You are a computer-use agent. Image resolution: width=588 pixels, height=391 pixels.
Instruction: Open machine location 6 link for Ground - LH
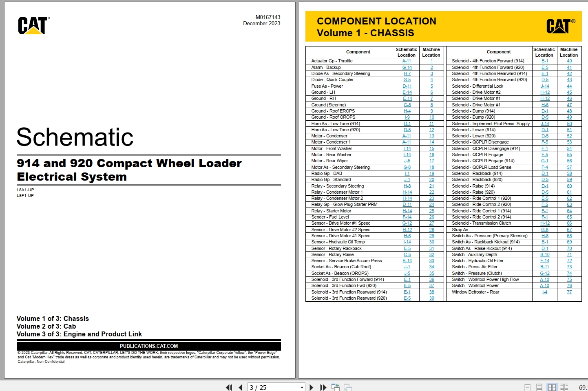pyautogui.click(x=431, y=93)
